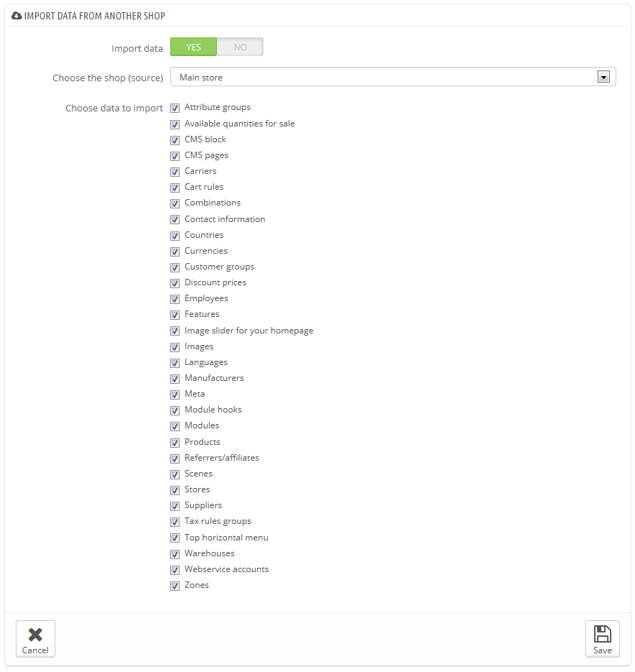Uncheck the Attribute groups checkbox
The height and width of the screenshot is (672, 635).
click(175, 108)
